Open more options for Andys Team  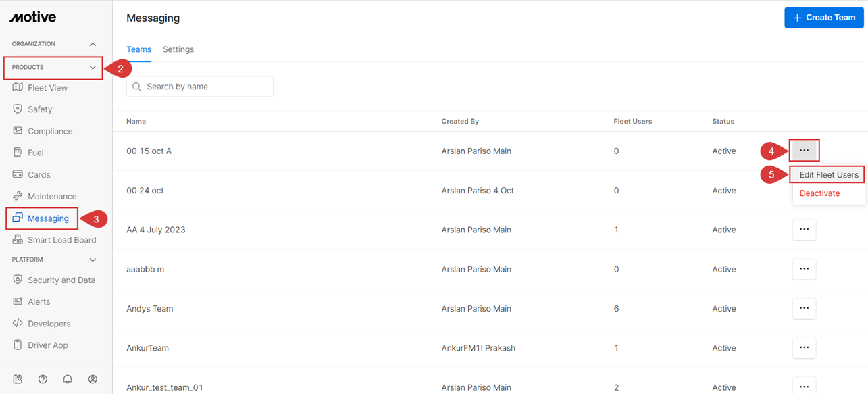click(804, 308)
